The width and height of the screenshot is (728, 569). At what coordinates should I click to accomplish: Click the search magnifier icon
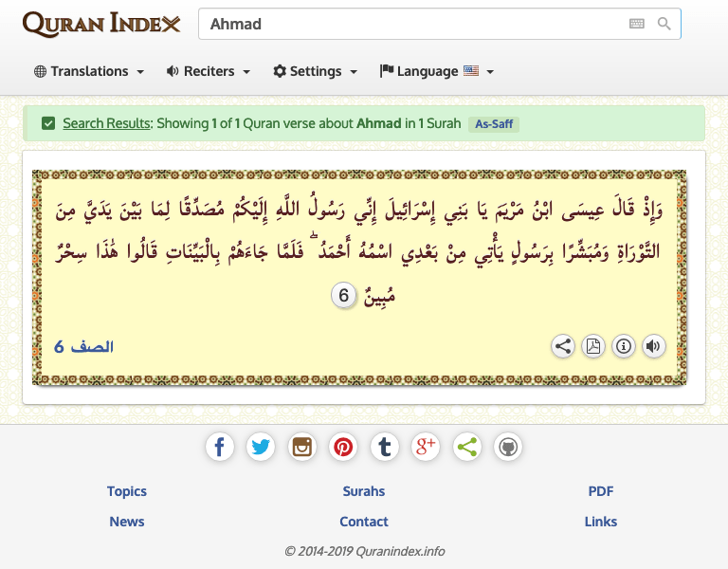click(664, 24)
